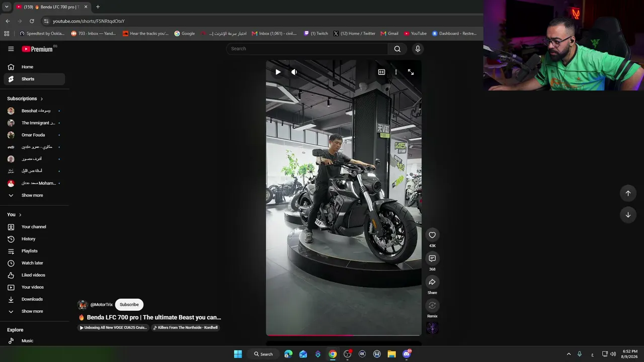Open Discord from the taskbar
The height and width of the screenshot is (362, 644).
point(407,354)
